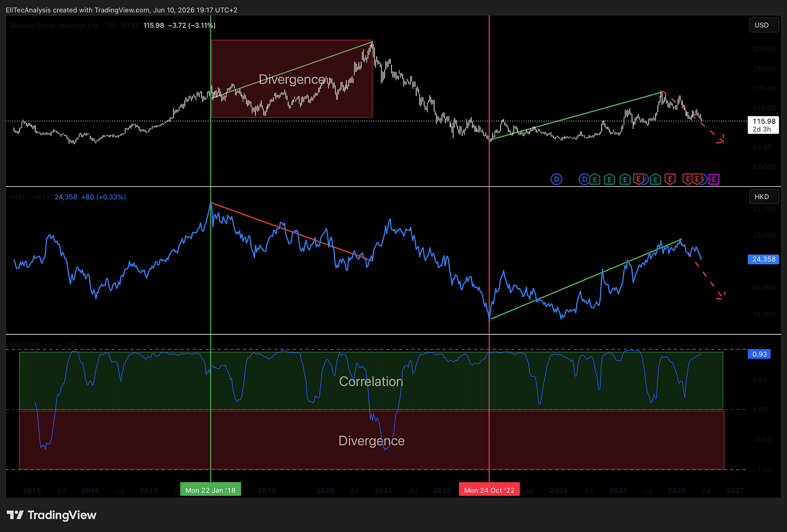Select the first red E earnings marker
Screen dimensions: 787x532
point(638,179)
